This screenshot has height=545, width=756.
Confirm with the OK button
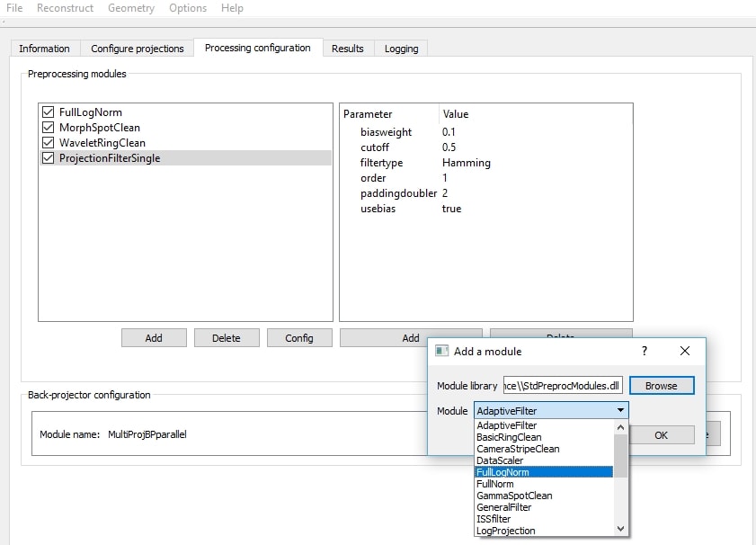pyautogui.click(x=662, y=435)
